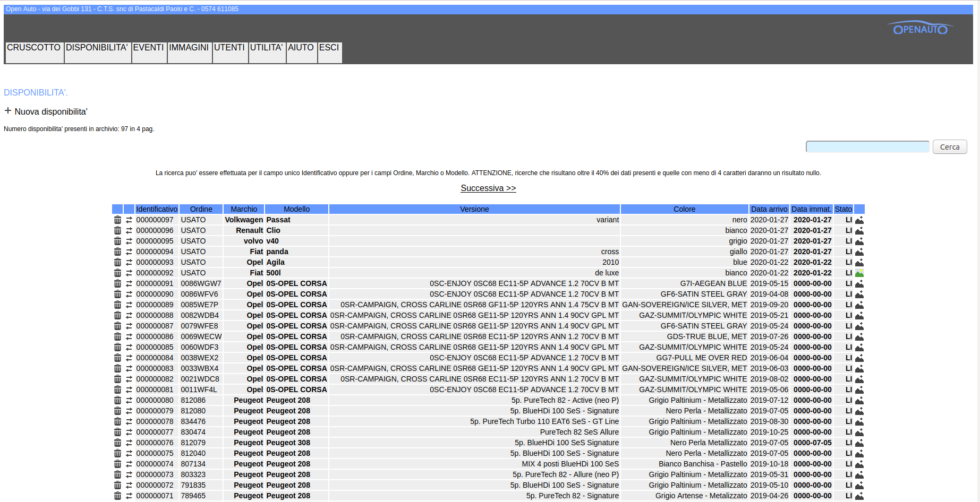Viewport: 980px width, 502px height.
Task: Open the UTILITA' menu
Action: tap(267, 53)
